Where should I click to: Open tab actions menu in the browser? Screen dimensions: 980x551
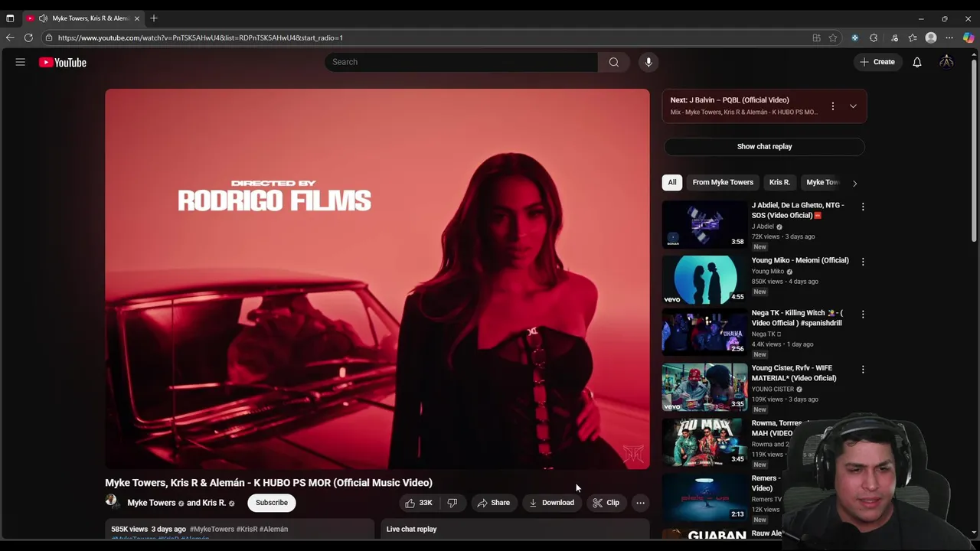[x=10, y=18]
